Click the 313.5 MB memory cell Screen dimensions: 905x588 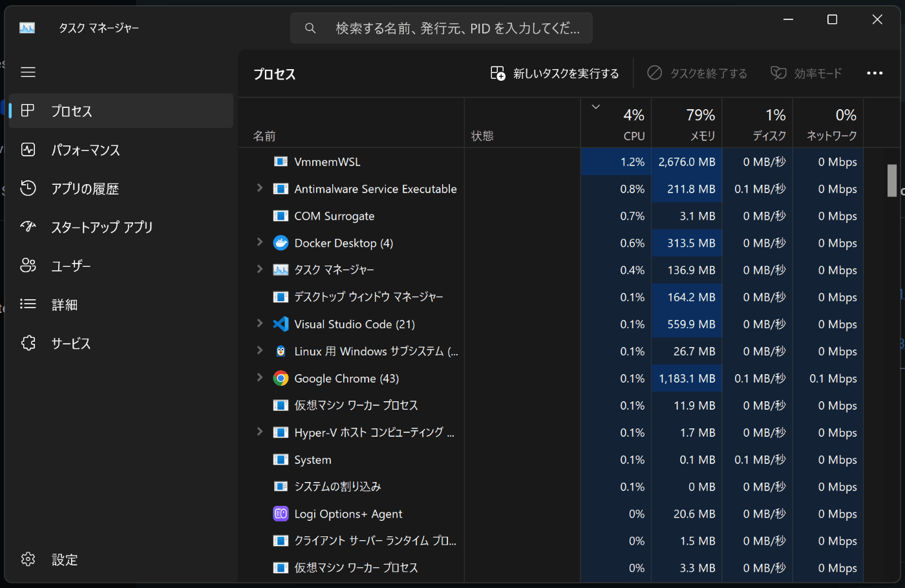tap(687, 243)
